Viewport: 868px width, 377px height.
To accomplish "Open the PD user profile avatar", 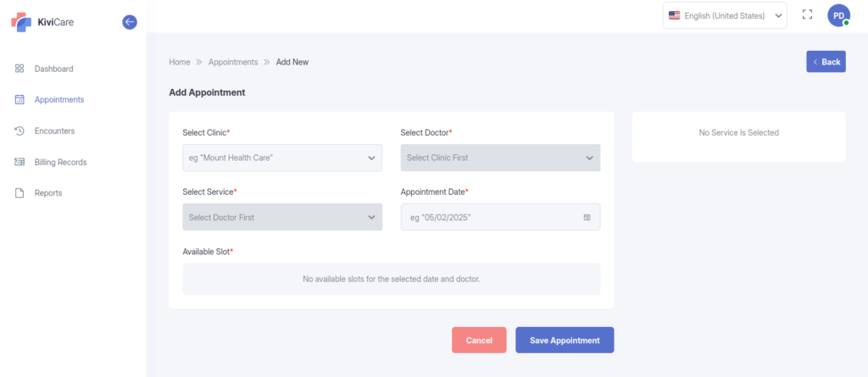I will coord(838,15).
